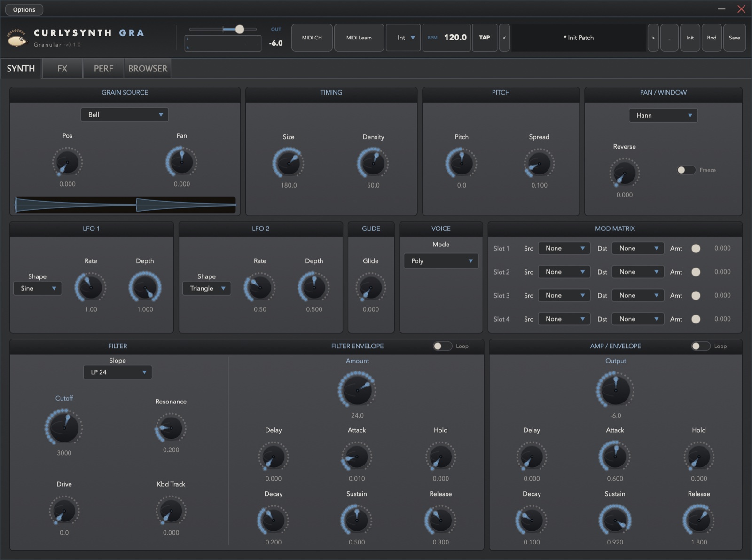Open the Voice Mode Poly dropdown

pos(441,261)
